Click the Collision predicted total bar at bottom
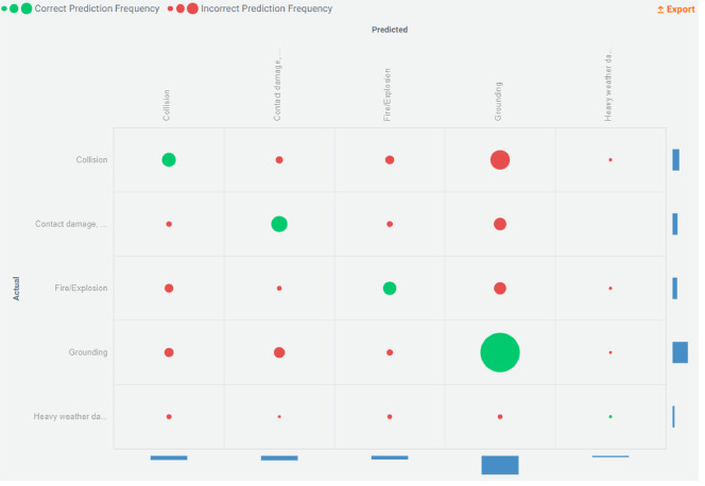Viewport: 705px width, 486px height. [x=169, y=458]
